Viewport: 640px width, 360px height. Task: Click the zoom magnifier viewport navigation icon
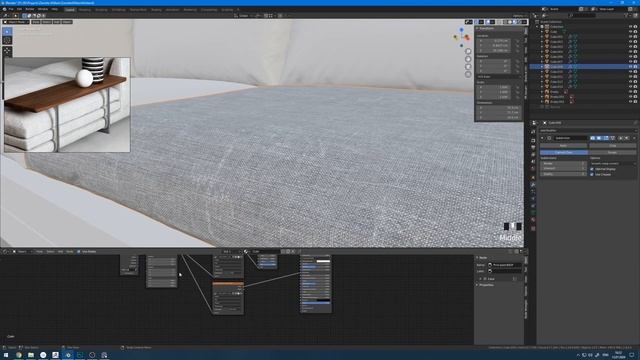coord(468,51)
